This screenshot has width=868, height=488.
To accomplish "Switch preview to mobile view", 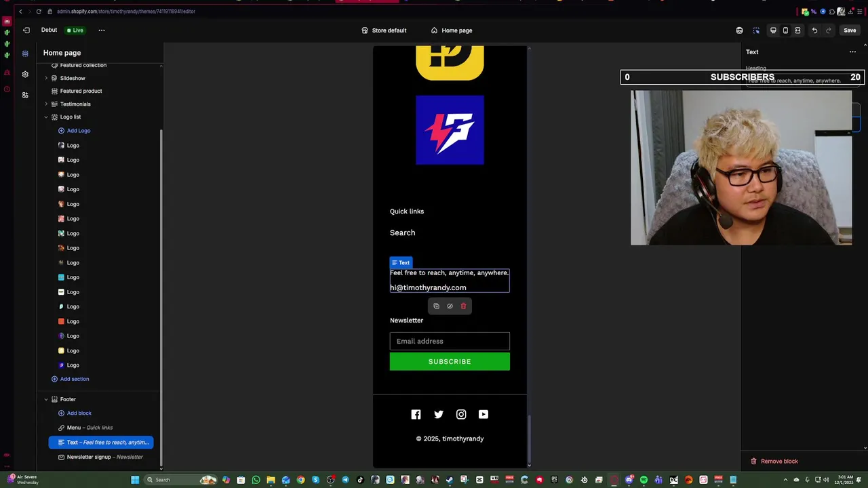I will [785, 30].
